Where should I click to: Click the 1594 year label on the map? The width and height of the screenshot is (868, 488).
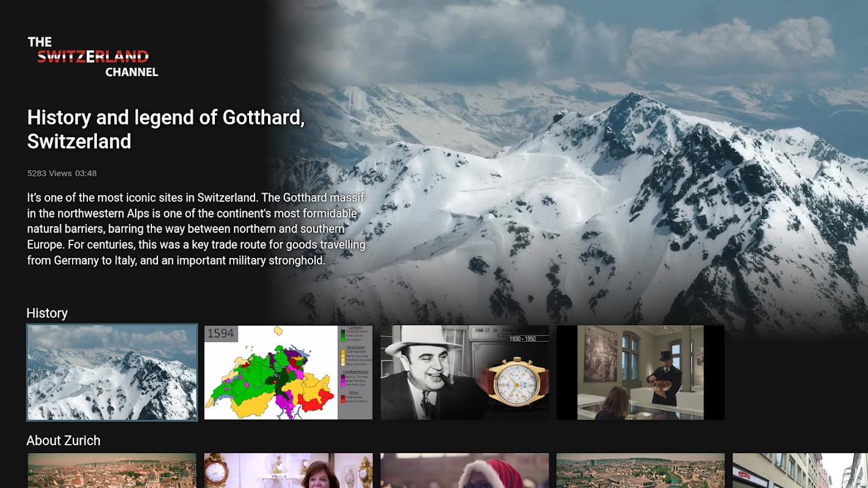click(x=221, y=333)
